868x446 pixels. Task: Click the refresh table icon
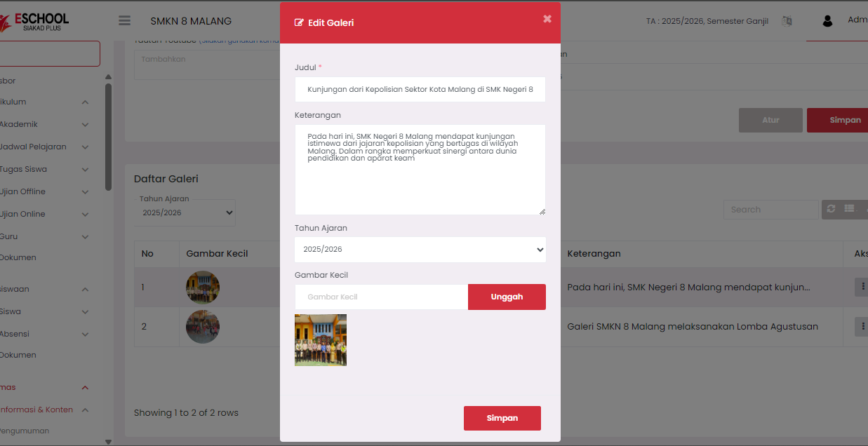pyautogui.click(x=831, y=209)
